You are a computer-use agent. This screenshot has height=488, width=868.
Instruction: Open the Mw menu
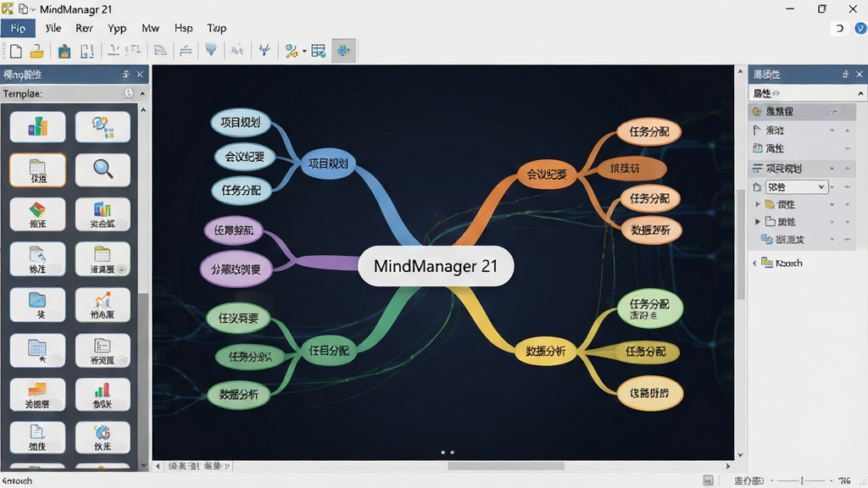[150, 28]
